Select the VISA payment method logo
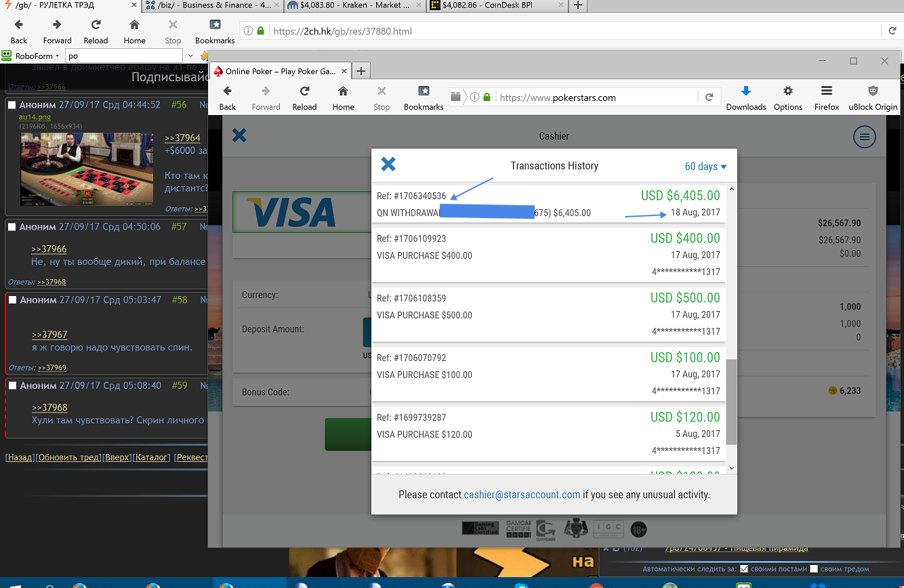 coord(291,212)
